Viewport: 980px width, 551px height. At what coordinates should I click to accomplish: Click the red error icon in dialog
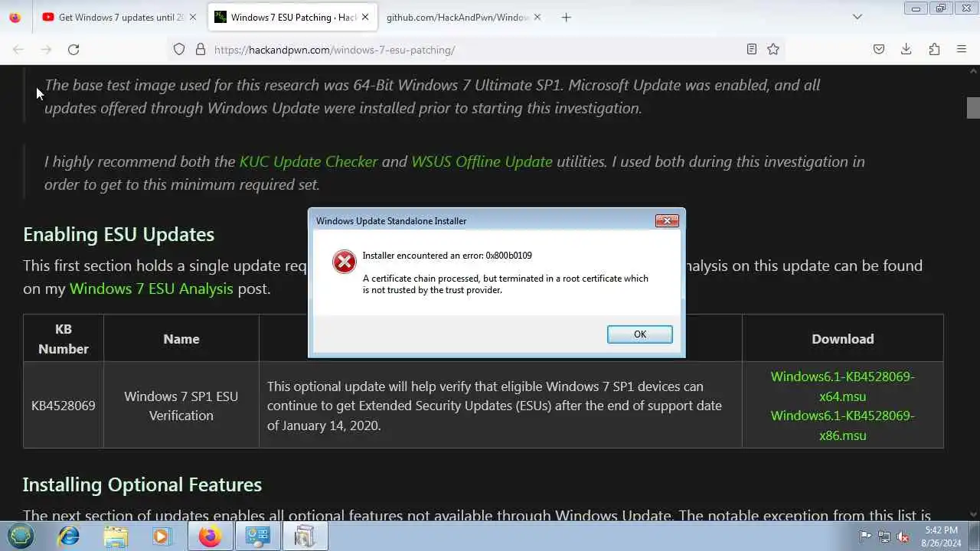[344, 262]
